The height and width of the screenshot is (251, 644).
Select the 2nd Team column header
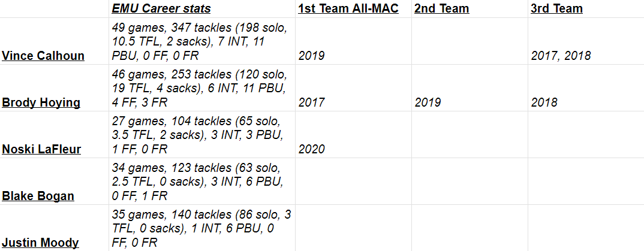coord(441,9)
